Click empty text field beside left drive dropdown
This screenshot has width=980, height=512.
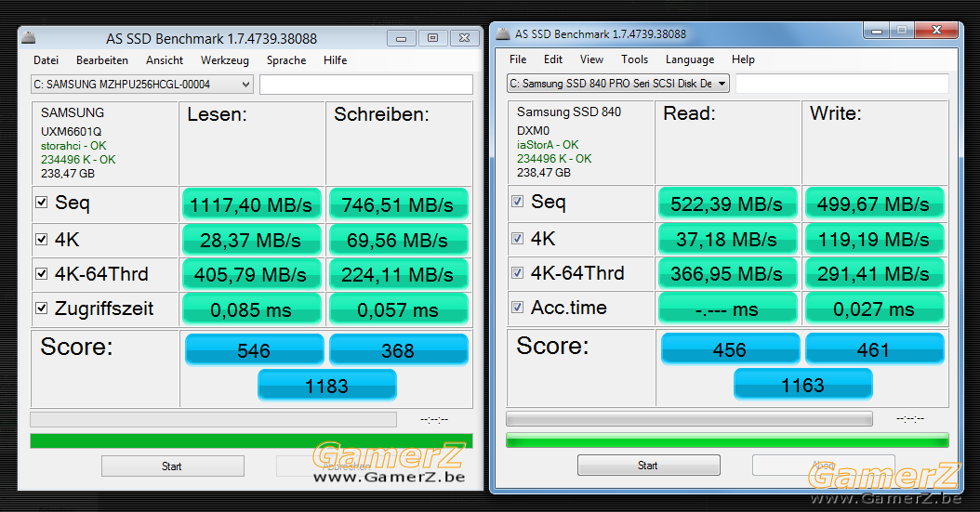click(x=366, y=85)
